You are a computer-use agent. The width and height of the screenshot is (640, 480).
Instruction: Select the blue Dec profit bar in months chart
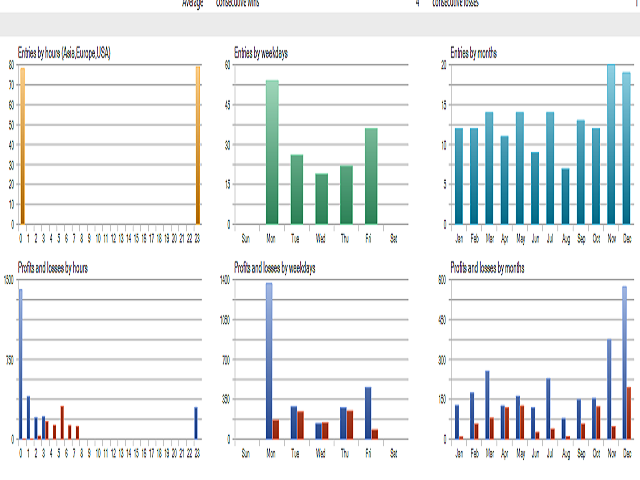point(624,363)
